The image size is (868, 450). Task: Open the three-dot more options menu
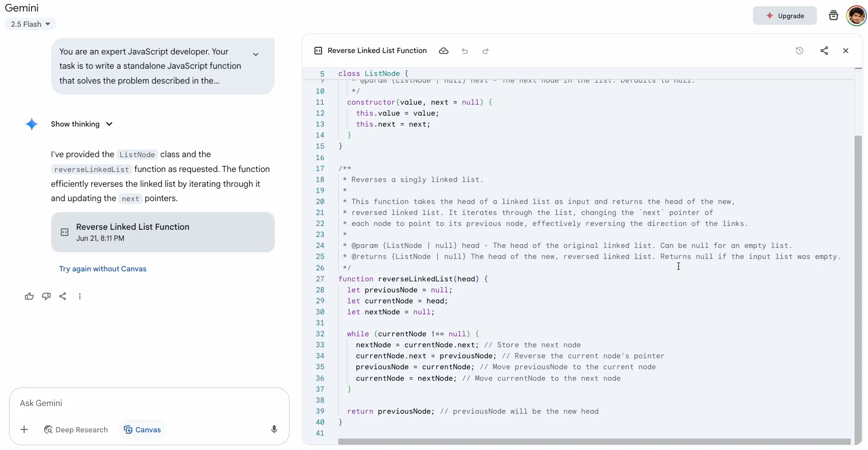(80, 296)
